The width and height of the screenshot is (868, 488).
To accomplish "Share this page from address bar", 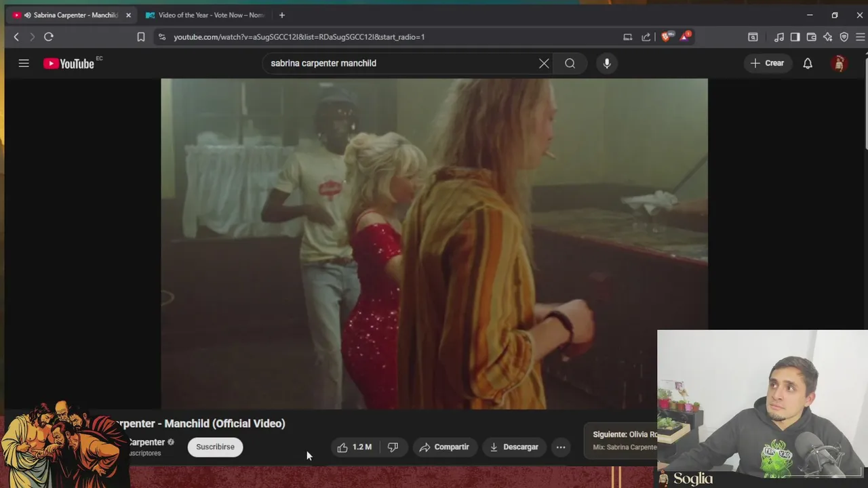I will click(x=646, y=37).
